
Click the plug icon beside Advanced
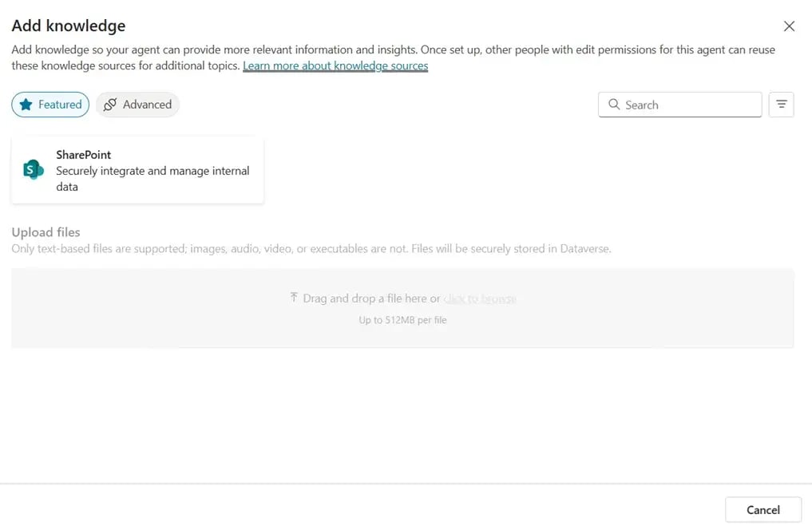pyautogui.click(x=110, y=105)
